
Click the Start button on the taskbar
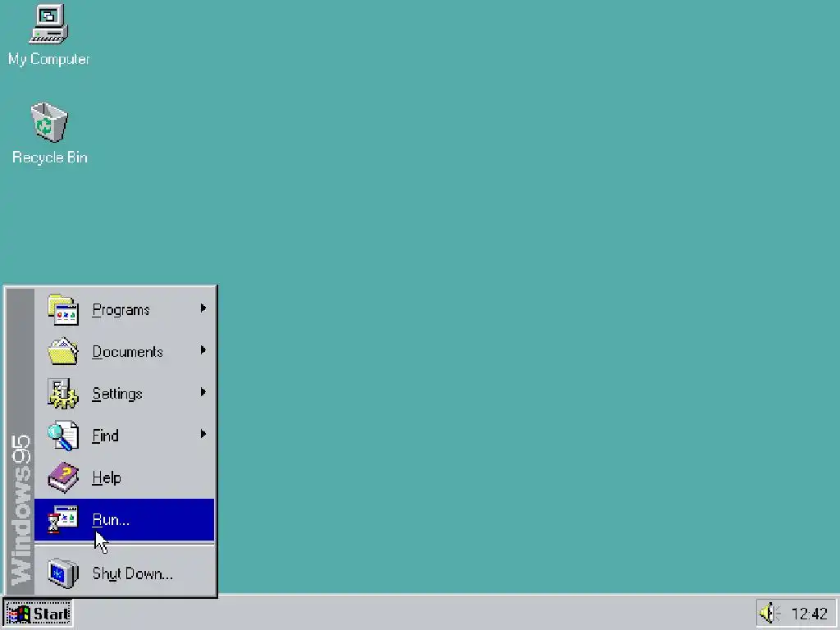click(x=38, y=614)
